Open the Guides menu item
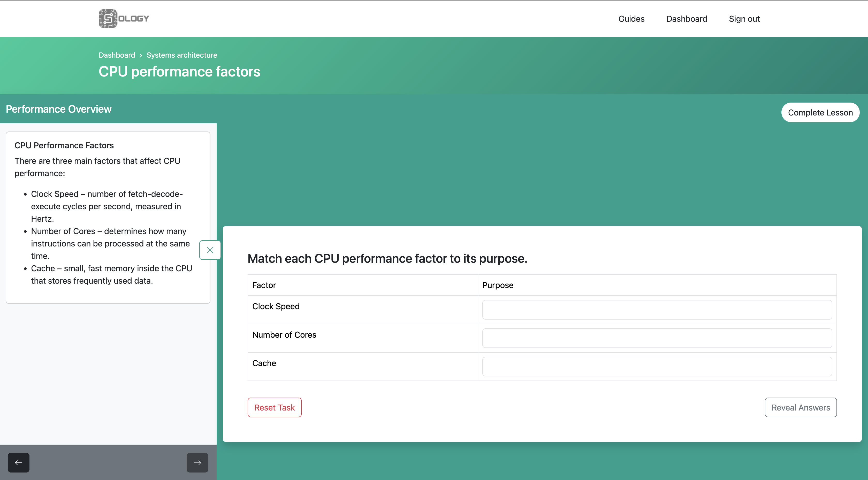This screenshot has width=868, height=480. pos(631,19)
